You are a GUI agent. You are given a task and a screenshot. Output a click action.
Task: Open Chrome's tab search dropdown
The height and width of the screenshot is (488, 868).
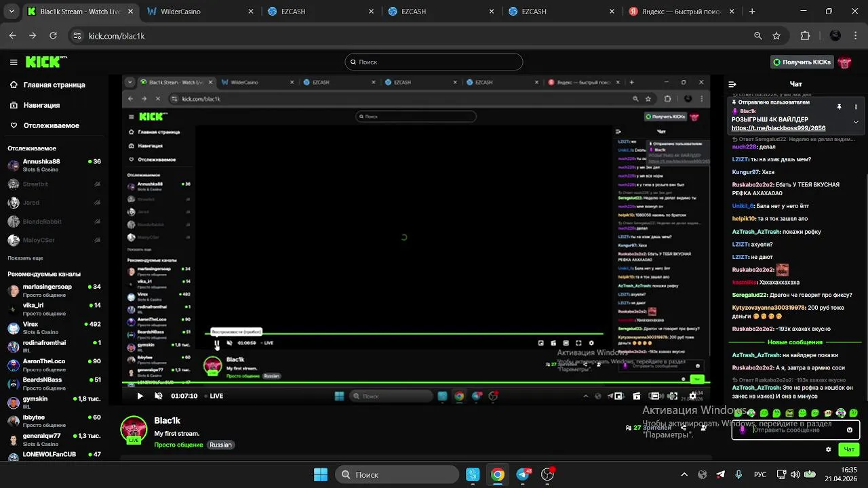click(12, 12)
